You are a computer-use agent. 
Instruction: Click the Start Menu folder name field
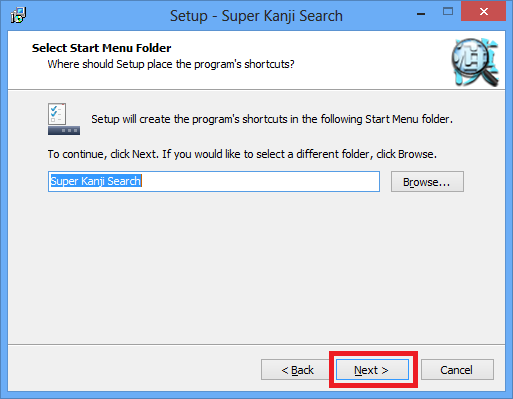coord(214,181)
